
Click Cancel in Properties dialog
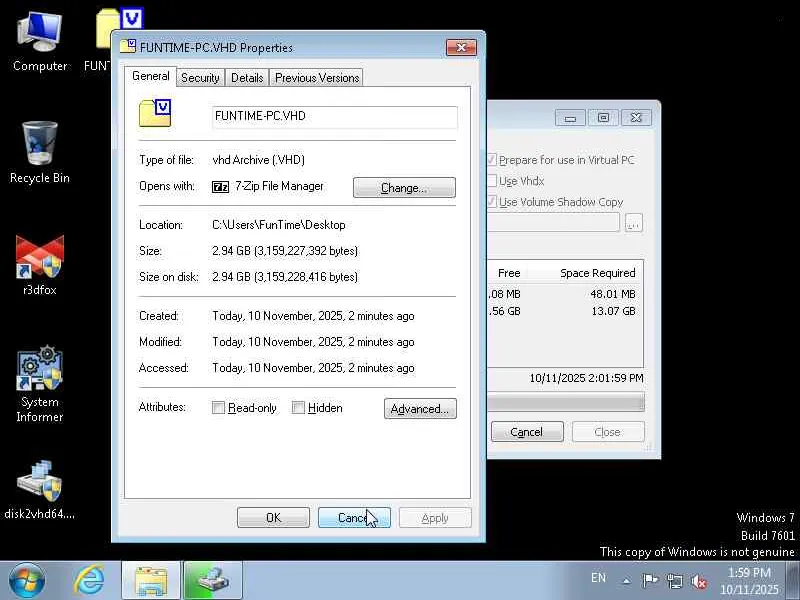coord(354,518)
